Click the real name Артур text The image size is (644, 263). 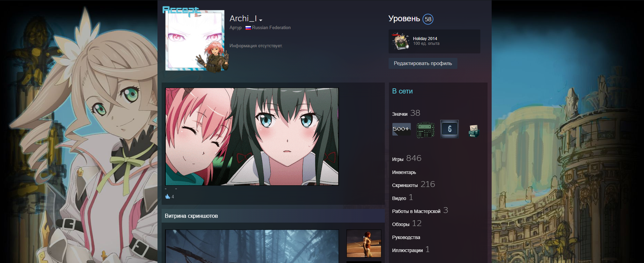(x=236, y=28)
